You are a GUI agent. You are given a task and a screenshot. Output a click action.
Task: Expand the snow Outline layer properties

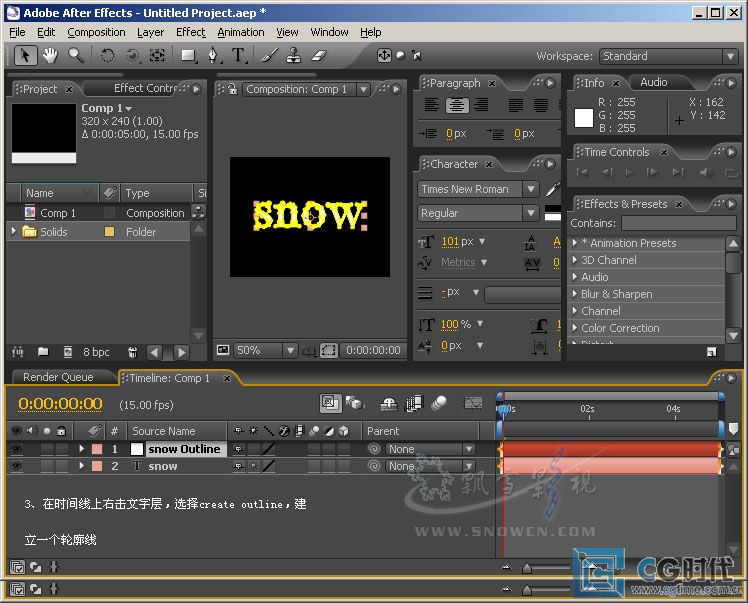pyautogui.click(x=82, y=449)
